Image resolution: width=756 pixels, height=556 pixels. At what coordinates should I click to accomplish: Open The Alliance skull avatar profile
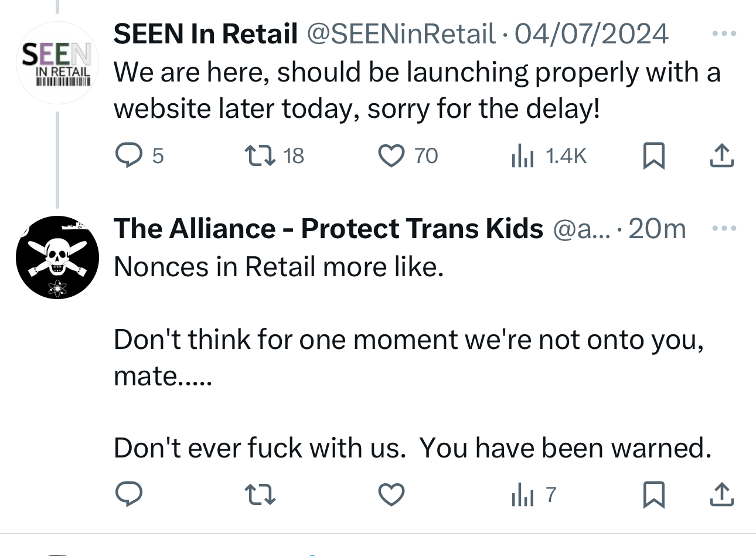pos(57,257)
